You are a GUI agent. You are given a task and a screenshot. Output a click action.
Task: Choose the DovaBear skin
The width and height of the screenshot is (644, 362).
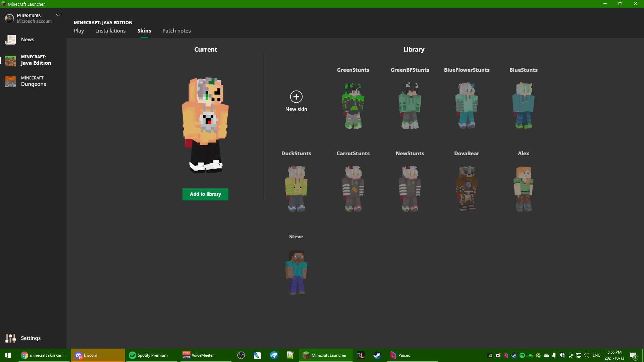tap(467, 189)
